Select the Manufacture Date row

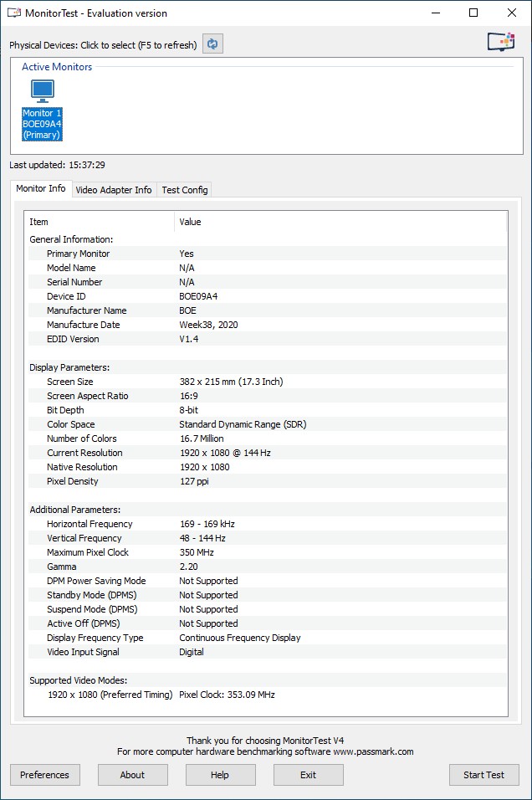(83, 325)
